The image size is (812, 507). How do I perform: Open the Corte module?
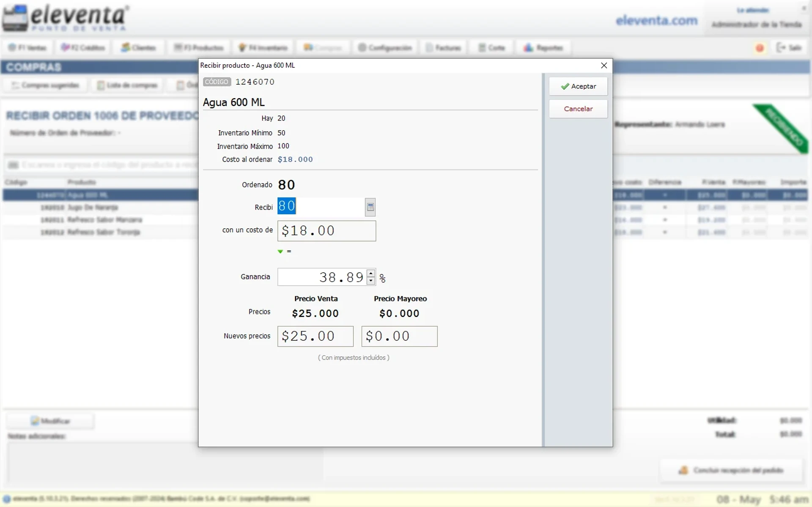[x=491, y=47]
